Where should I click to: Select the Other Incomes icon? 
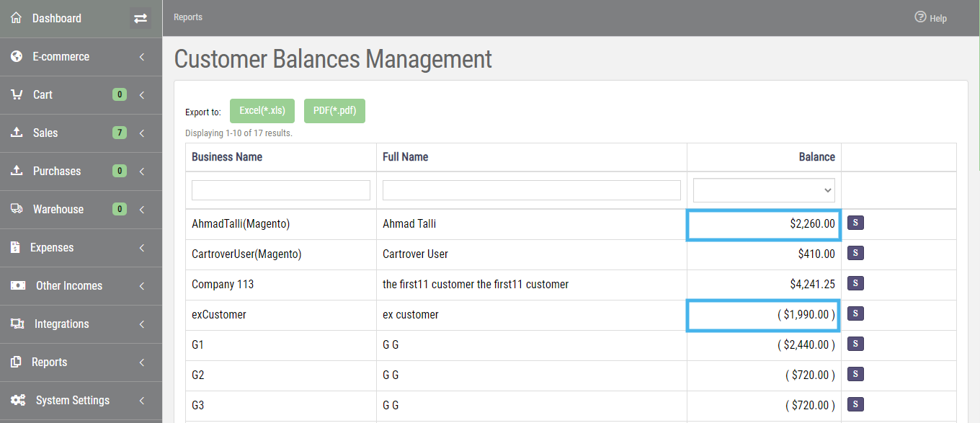[19, 285]
